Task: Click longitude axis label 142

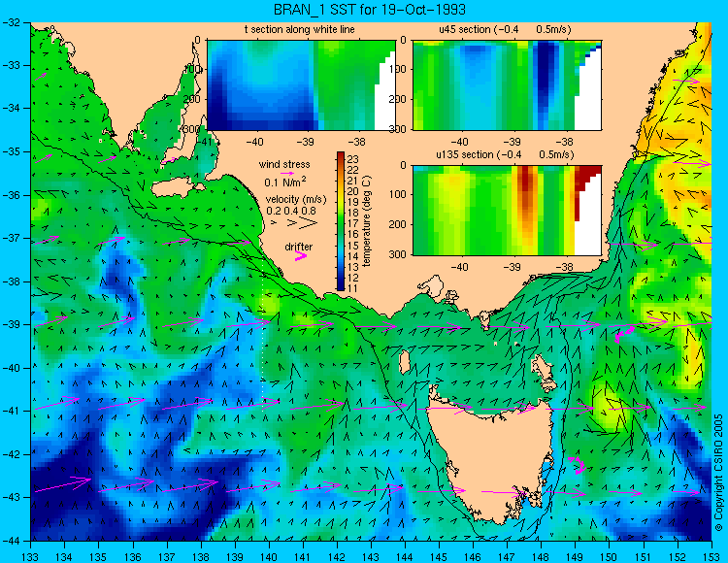Action: pyautogui.click(x=337, y=555)
